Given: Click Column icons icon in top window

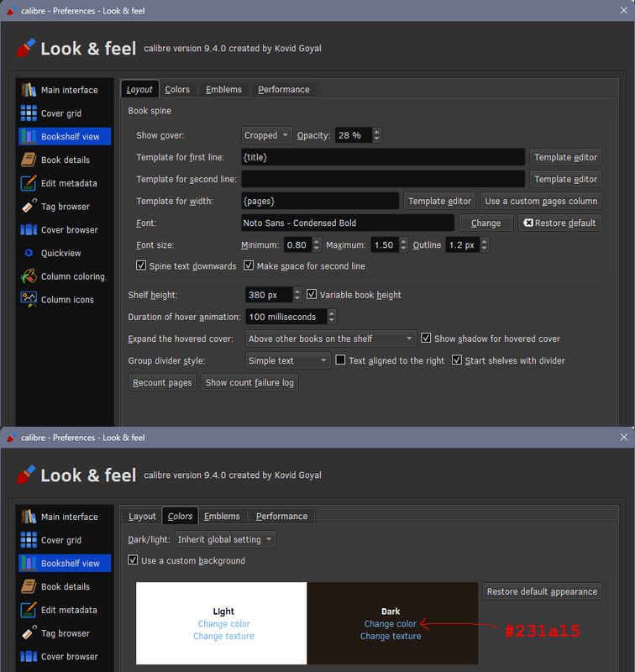Looking at the screenshot, I should pos(29,300).
